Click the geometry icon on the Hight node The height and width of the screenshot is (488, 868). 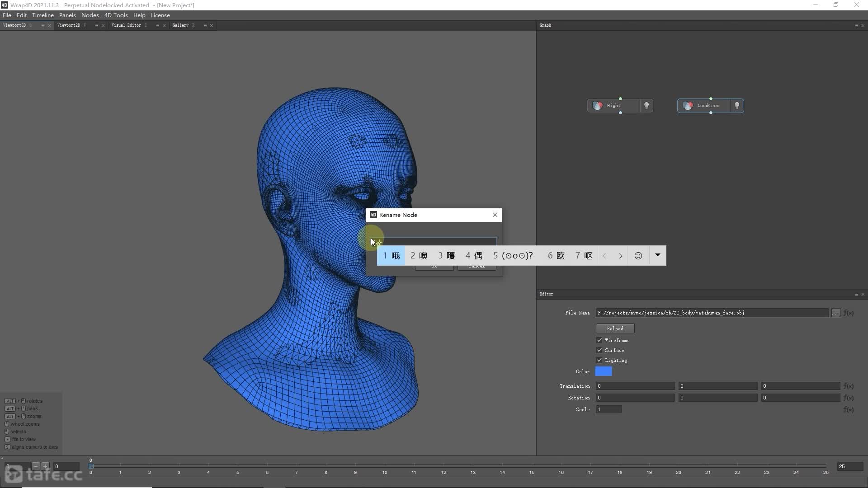pos(597,106)
